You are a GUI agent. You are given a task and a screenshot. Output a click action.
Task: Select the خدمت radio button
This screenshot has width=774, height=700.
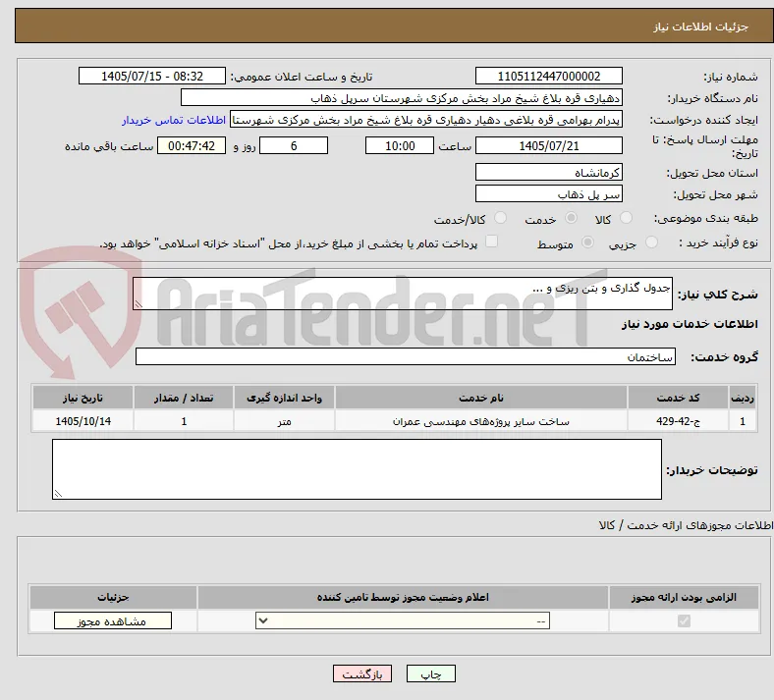coord(571,218)
